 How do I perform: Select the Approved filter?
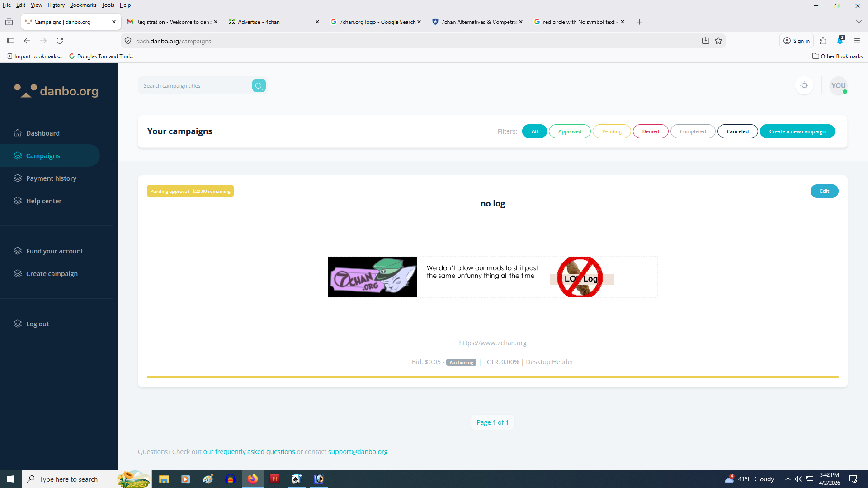pyautogui.click(x=569, y=131)
